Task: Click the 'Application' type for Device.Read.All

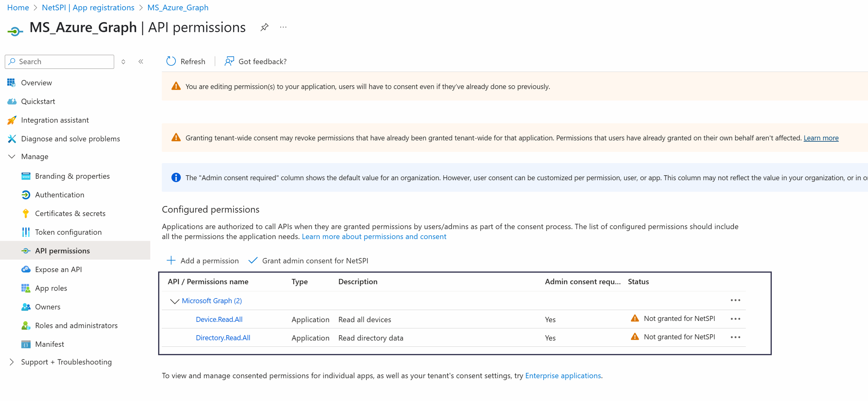Action: (x=310, y=319)
